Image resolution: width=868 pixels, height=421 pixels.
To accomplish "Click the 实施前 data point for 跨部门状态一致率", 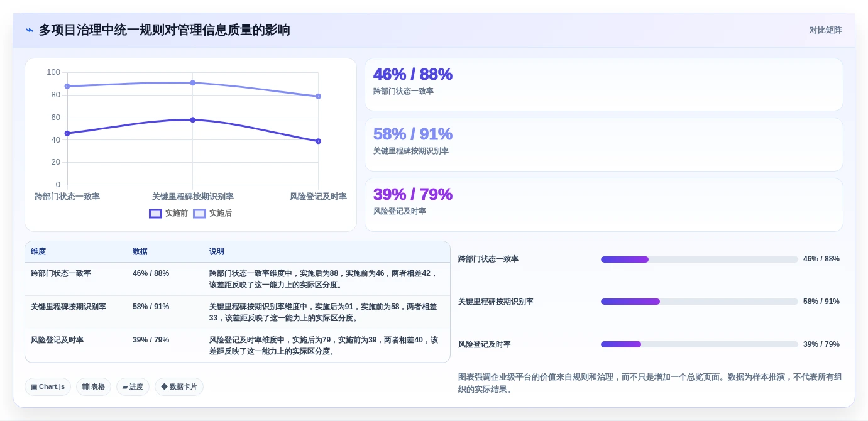I will point(67,133).
